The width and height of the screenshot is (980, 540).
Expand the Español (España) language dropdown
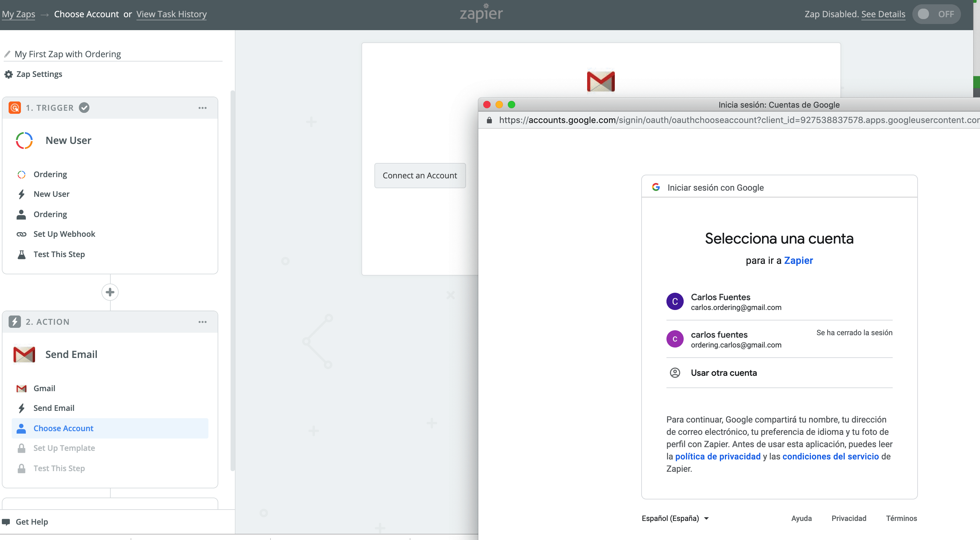(675, 518)
